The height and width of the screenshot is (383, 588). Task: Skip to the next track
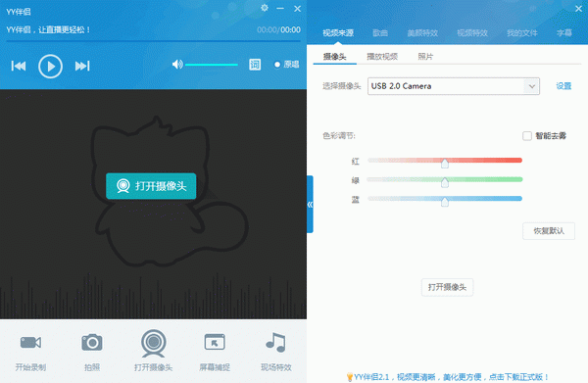pyautogui.click(x=82, y=66)
